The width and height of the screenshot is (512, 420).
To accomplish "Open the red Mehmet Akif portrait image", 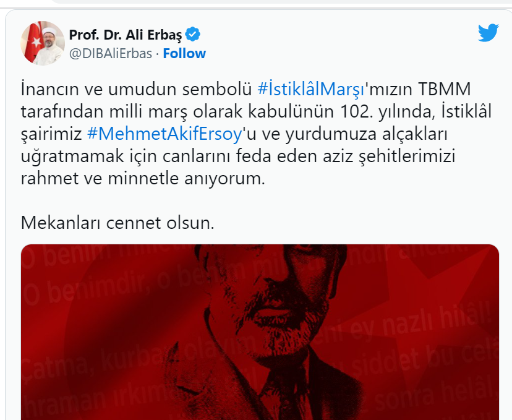I will (260, 332).
